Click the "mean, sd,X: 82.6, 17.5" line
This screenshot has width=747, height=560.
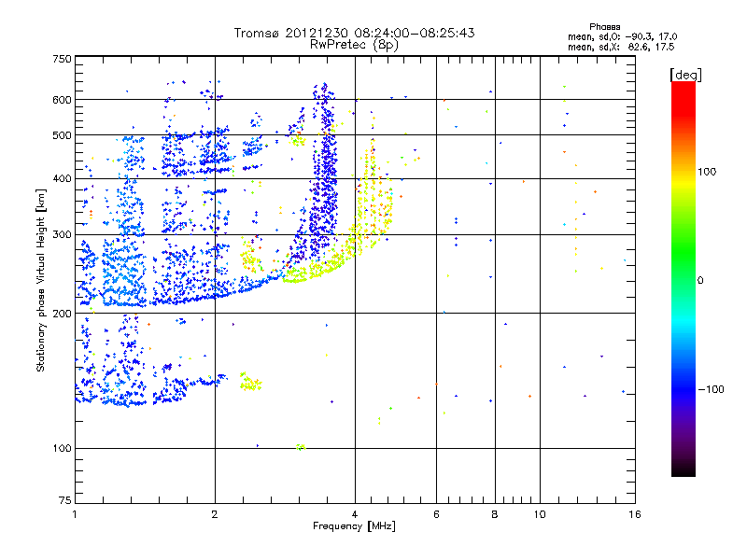(621, 47)
